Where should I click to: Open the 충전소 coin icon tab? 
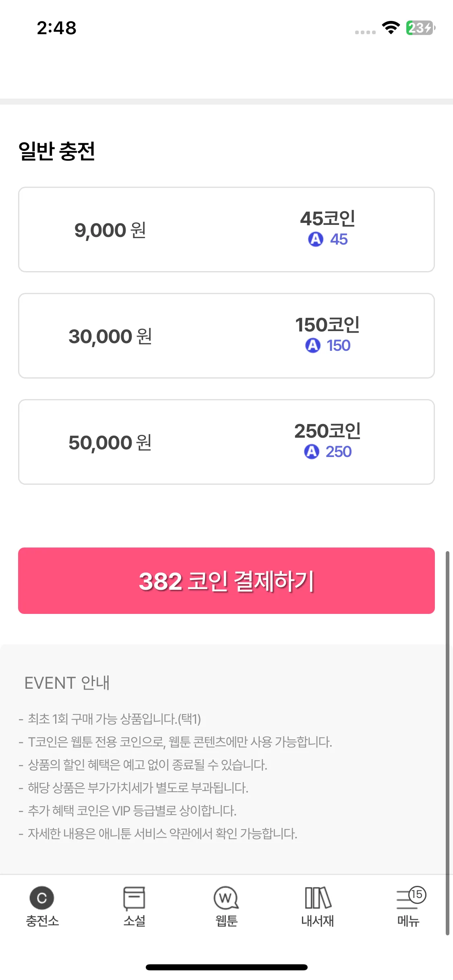tap(42, 898)
